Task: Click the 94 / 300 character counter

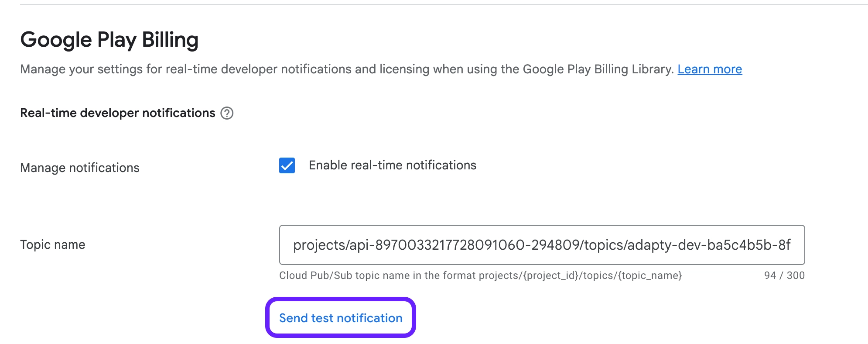Action: pos(784,275)
